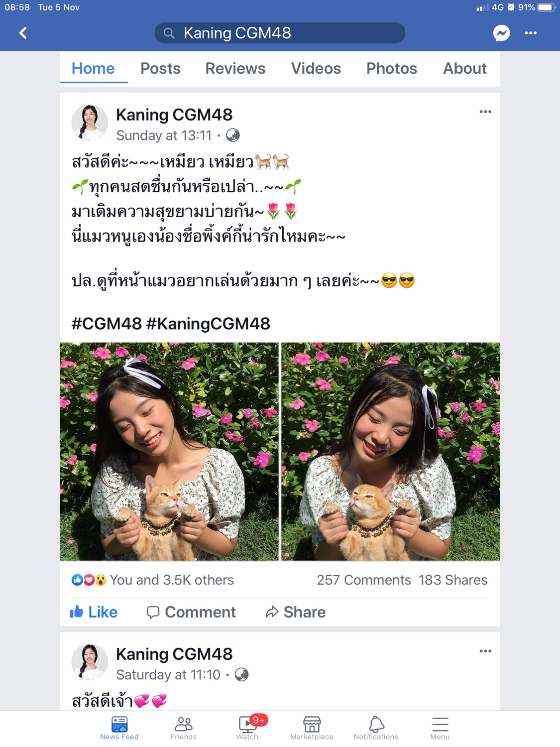Switch to the Photos tab
Screen dimensions: 560x747
[x=392, y=68]
